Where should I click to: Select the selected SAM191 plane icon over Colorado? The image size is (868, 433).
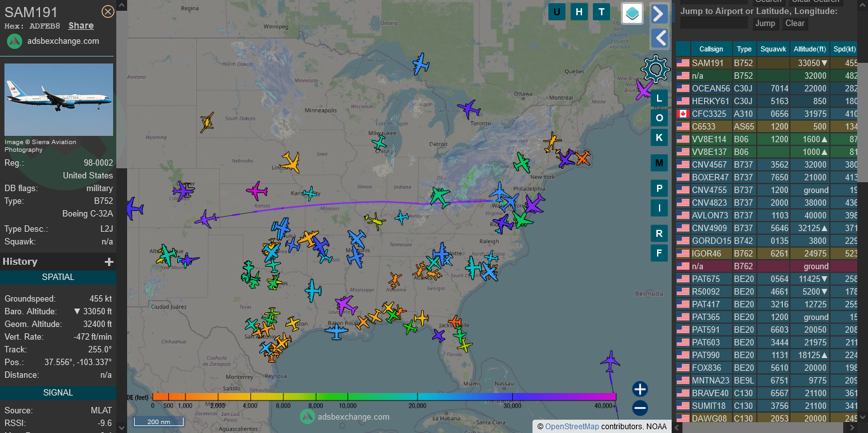tap(206, 219)
